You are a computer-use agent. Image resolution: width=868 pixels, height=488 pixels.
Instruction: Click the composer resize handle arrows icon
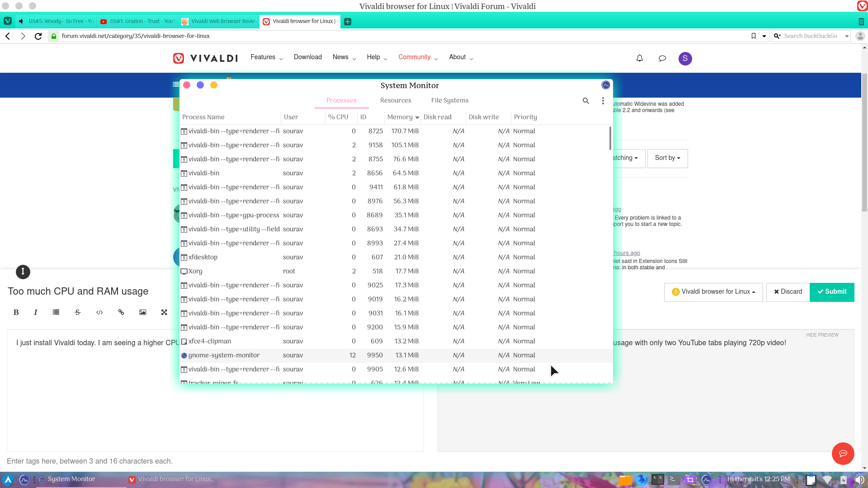(x=23, y=272)
